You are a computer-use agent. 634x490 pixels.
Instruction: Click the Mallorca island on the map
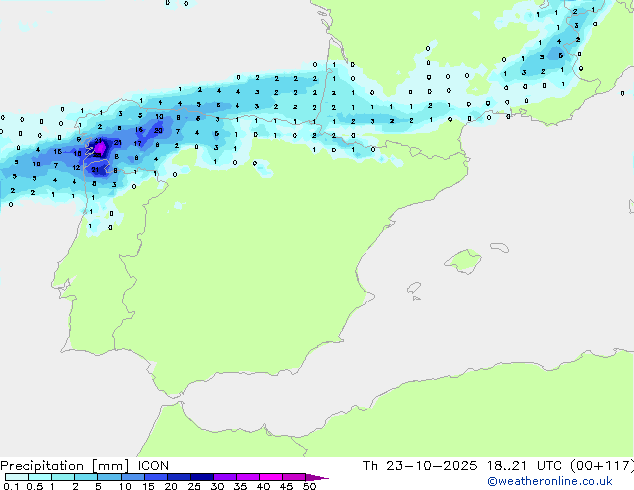(463, 261)
